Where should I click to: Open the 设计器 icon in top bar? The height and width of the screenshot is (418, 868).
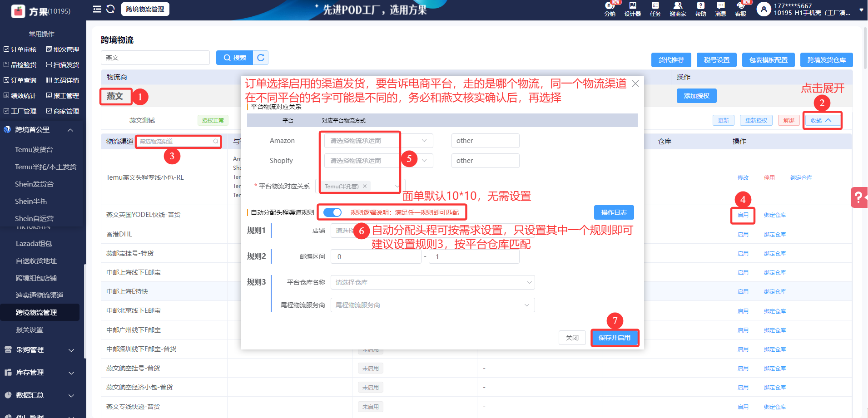coord(632,9)
